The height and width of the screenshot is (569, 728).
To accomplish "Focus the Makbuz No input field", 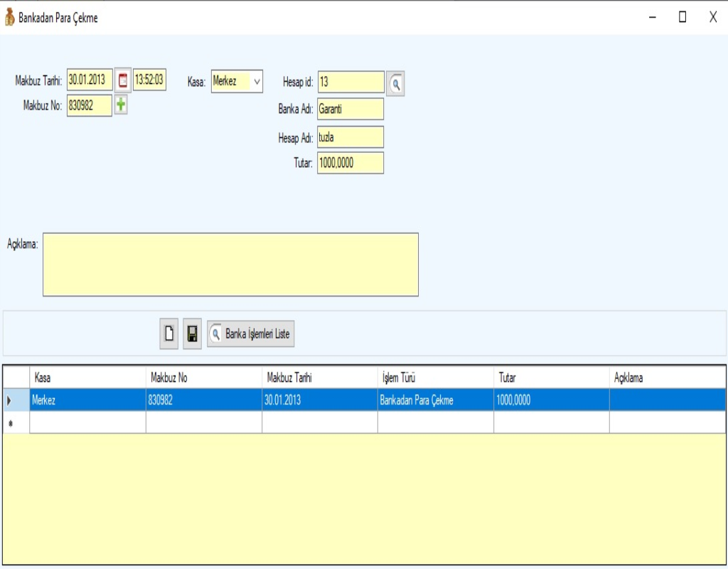I will tap(89, 106).
